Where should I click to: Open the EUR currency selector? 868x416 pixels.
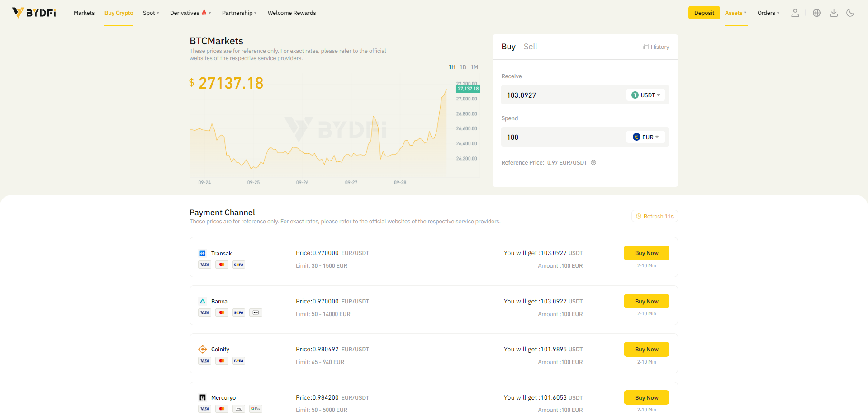click(x=646, y=137)
